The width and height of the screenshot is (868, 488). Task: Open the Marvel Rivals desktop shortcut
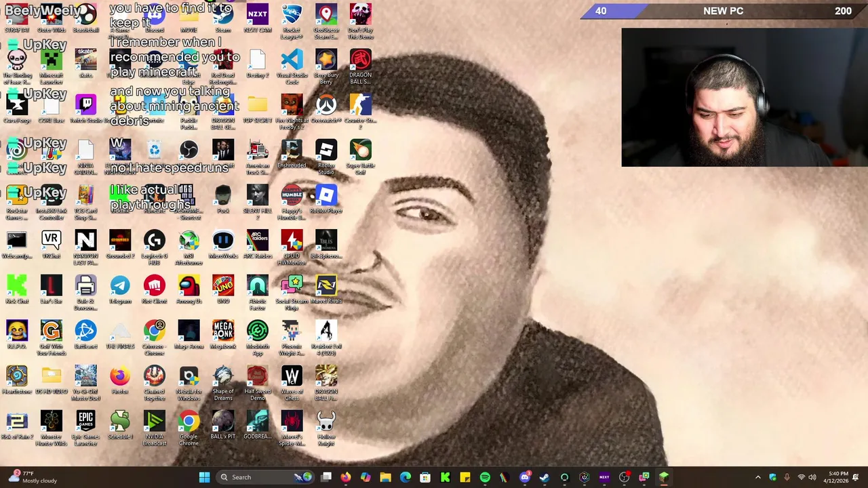click(326, 290)
